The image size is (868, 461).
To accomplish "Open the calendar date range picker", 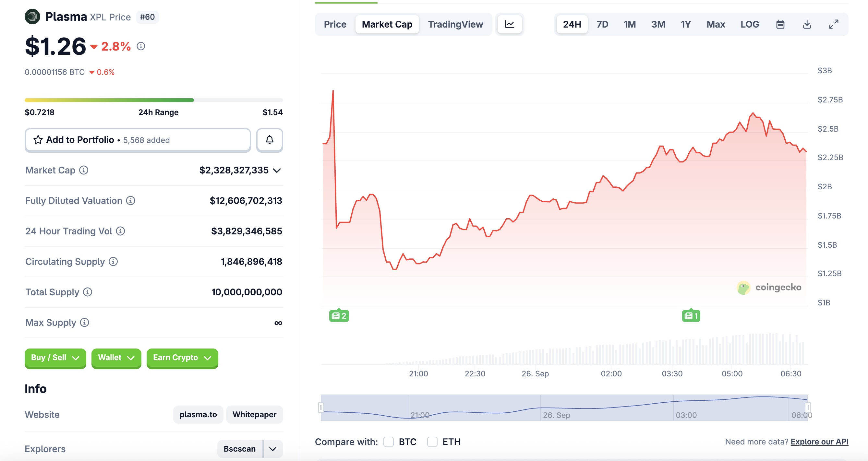I will click(780, 24).
